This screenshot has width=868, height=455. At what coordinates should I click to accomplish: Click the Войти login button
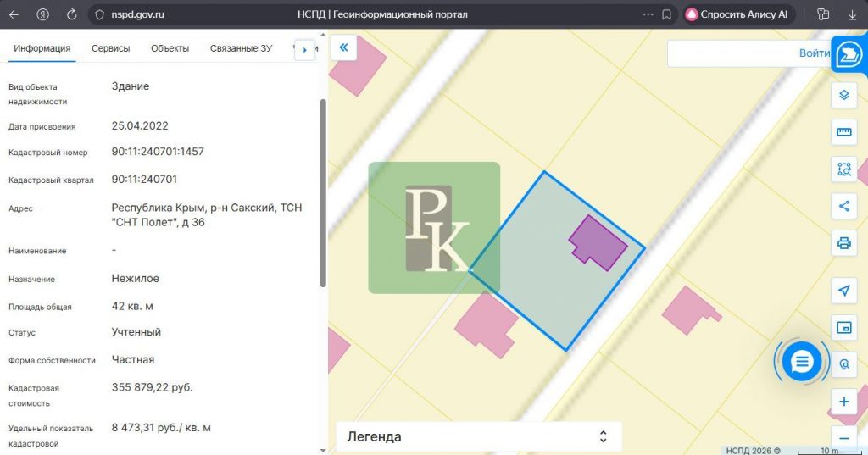click(814, 53)
